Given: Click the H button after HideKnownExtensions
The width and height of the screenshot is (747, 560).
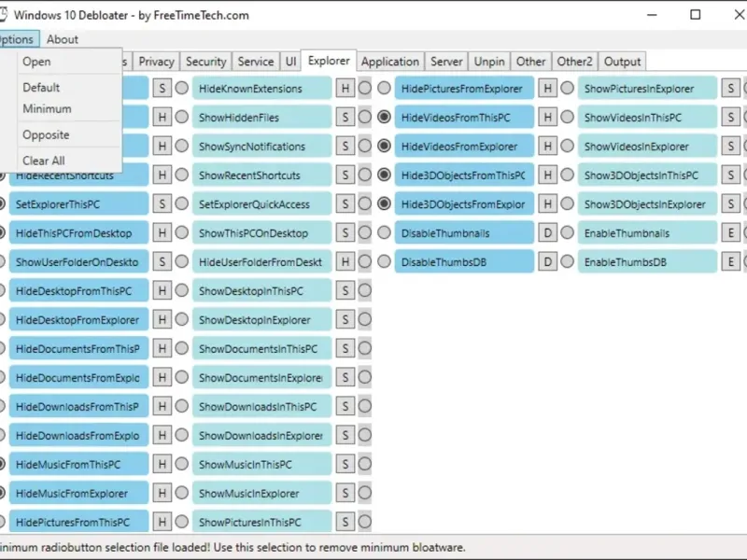Looking at the screenshot, I should pos(345,88).
